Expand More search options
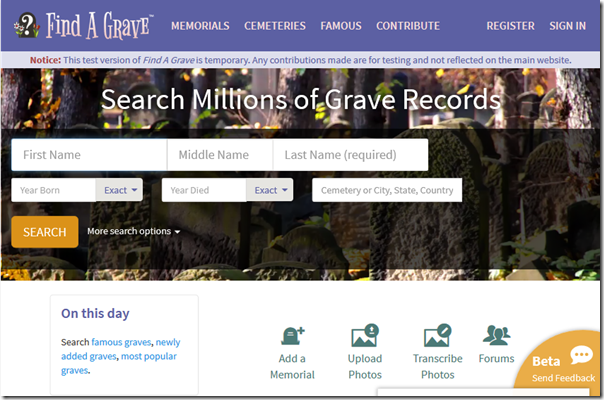The image size is (604, 400). [x=133, y=231]
